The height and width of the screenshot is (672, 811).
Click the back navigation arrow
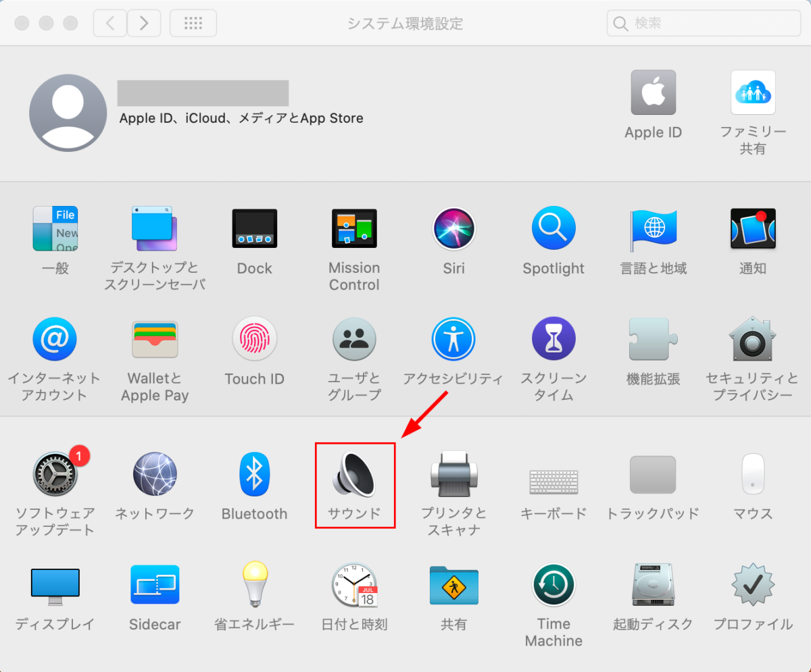click(109, 23)
